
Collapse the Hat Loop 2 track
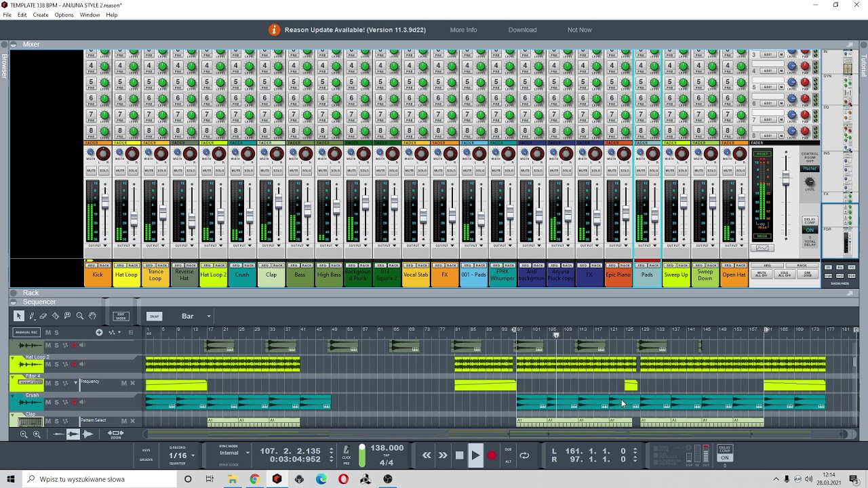12,358
